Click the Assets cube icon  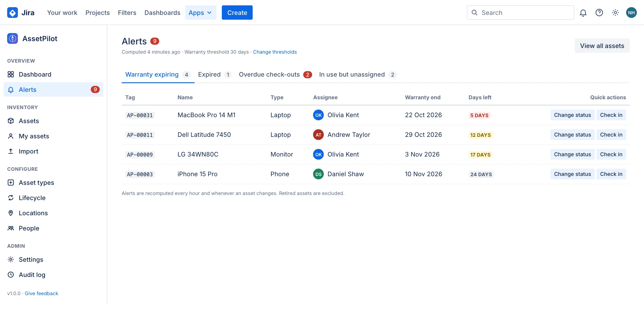coord(11,121)
